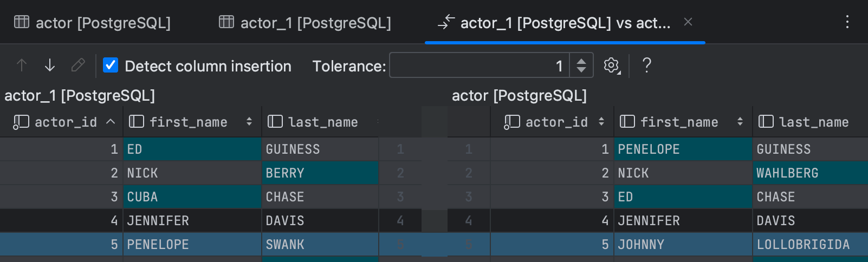
Task: Click table icon on actor [PostgreSQL] tab
Action: 22,22
